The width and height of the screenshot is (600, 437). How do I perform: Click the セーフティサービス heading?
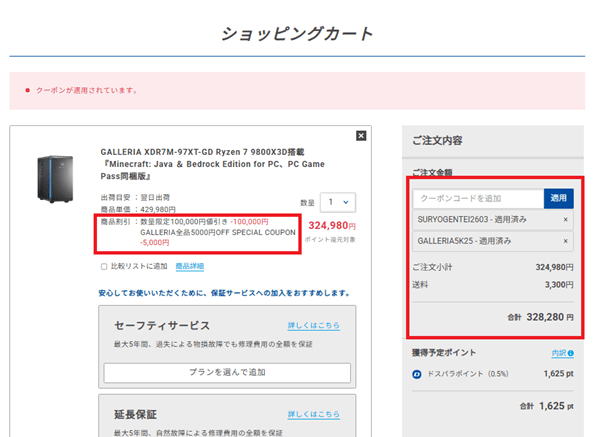coord(163,326)
